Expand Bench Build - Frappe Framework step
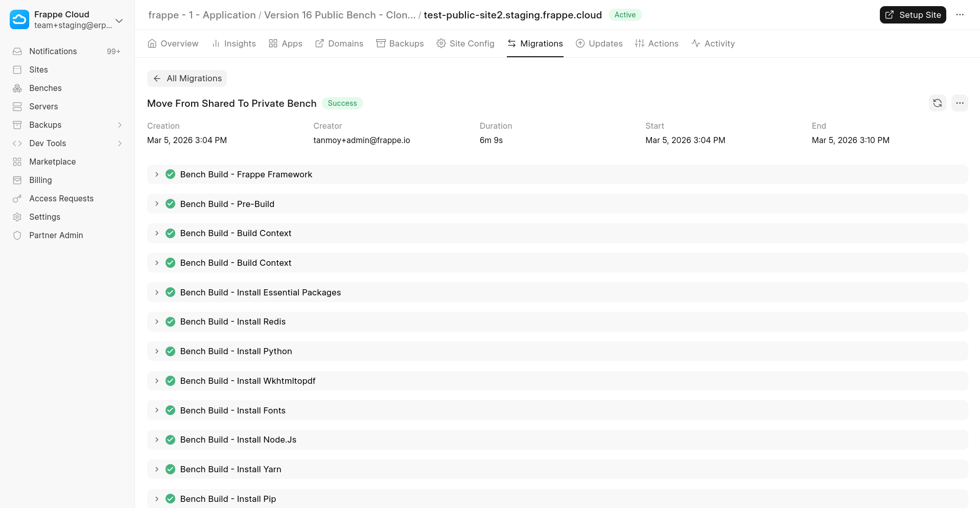Viewport: 980px width, 508px height. point(157,174)
